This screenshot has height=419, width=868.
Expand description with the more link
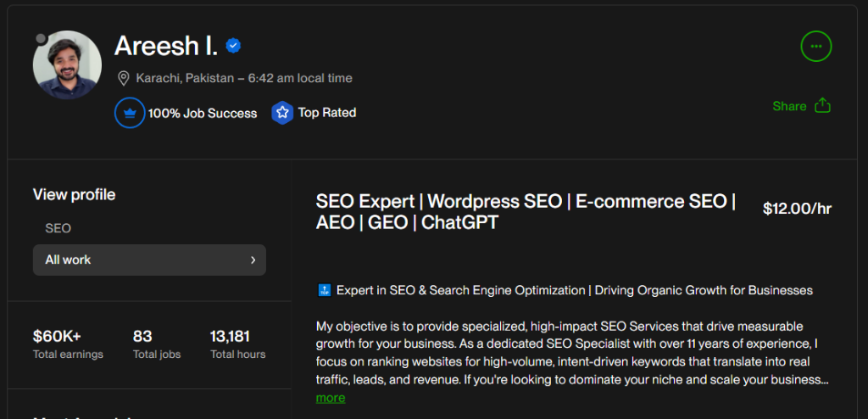tap(331, 398)
